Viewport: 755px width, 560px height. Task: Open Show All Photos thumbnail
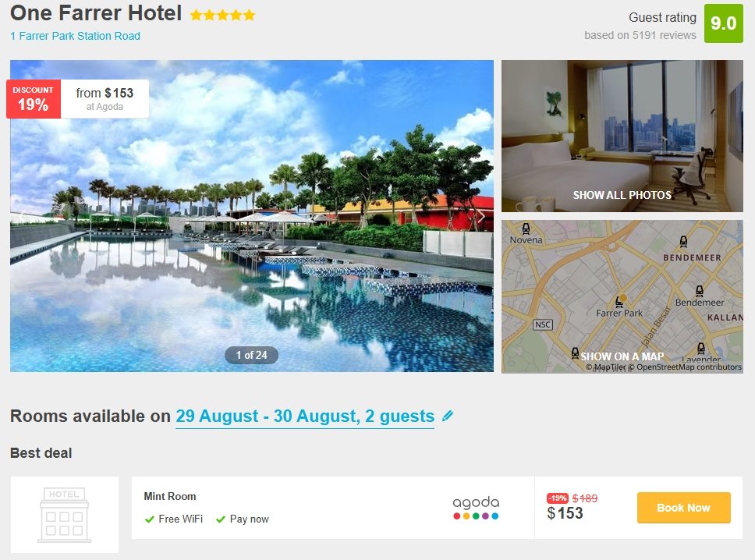pos(622,136)
